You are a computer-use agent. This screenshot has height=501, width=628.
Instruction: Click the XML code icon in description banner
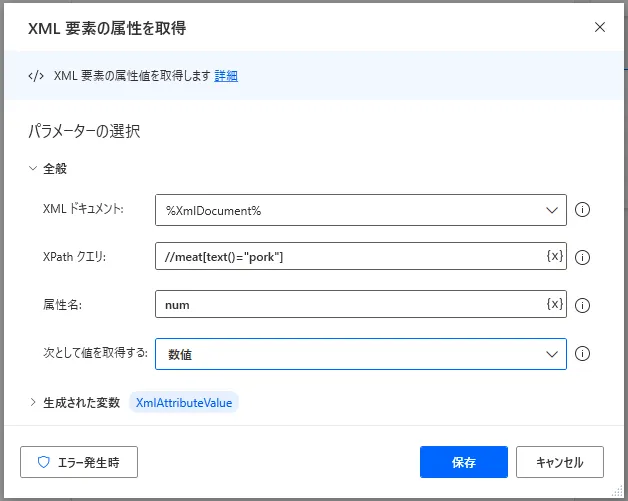pos(36,76)
